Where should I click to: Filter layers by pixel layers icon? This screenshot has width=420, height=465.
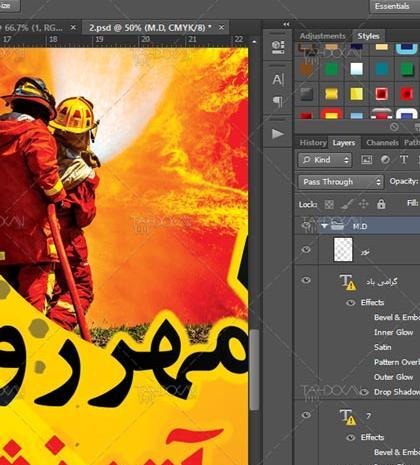coord(367,160)
